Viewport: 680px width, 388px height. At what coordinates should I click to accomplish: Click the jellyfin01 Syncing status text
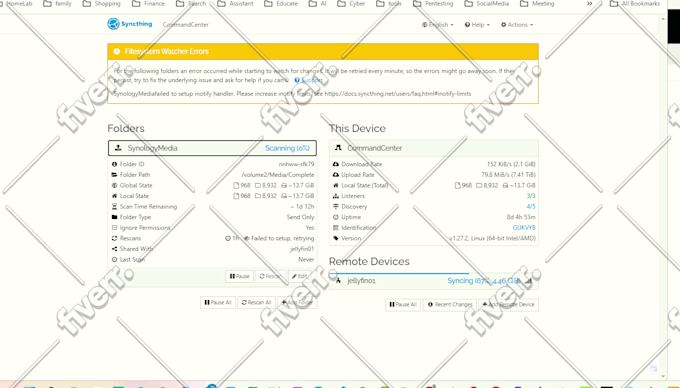coord(484,281)
